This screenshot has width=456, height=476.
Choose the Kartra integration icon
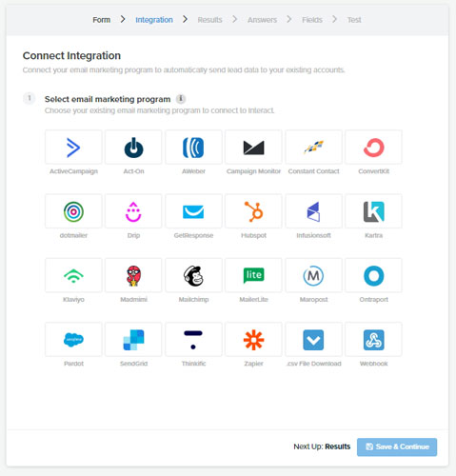[x=373, y=211]
